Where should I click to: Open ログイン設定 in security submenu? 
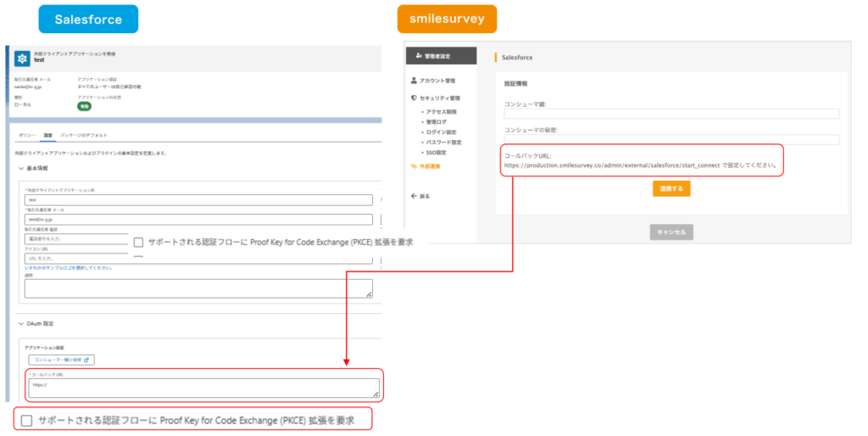[441, 132]
